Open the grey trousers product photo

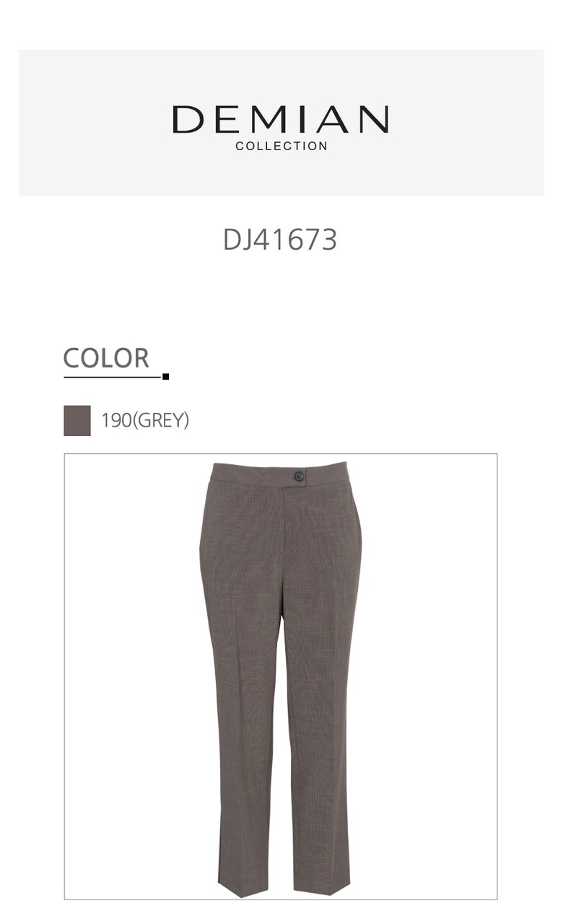(281, 676)
